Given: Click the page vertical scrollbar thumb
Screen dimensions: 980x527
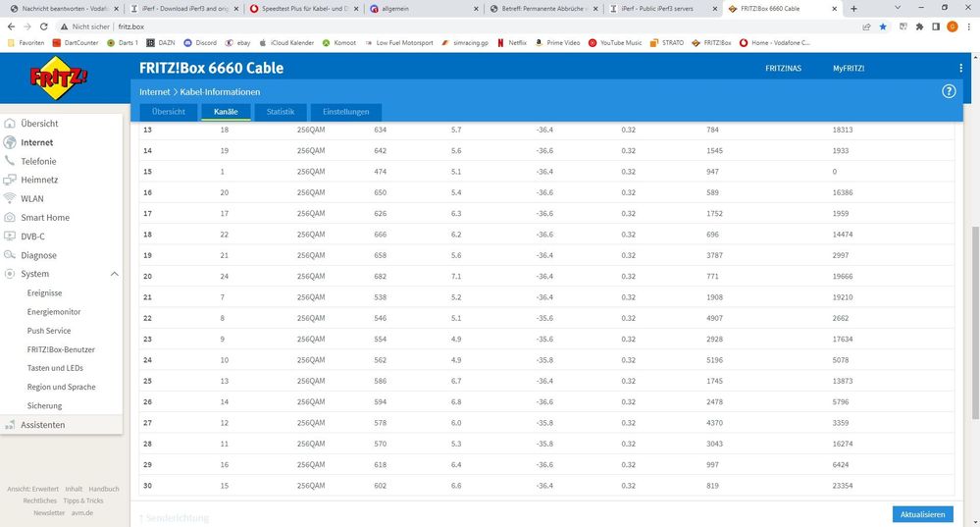Looking at the screenshot, I should tap(975, 323).
